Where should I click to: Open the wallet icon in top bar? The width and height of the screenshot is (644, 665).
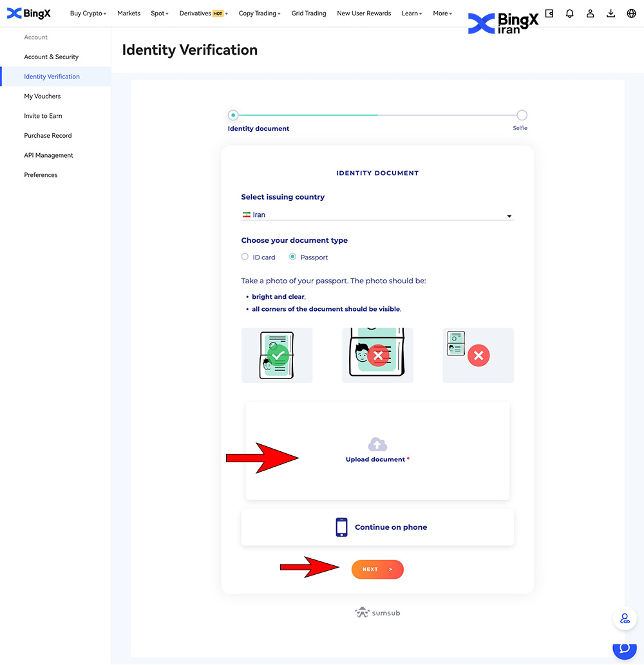(549, 14)
